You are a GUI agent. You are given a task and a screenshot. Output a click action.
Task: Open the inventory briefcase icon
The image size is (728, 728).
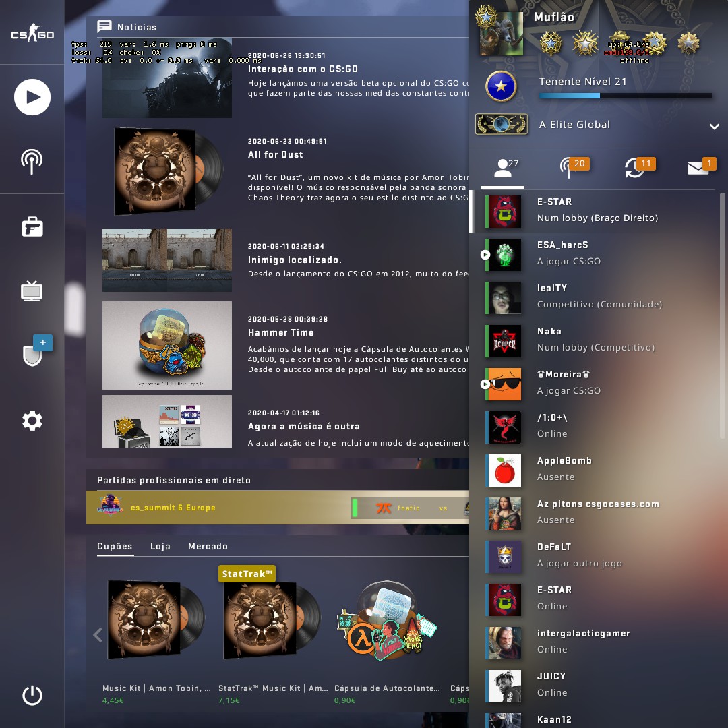[x=32, y=227]
